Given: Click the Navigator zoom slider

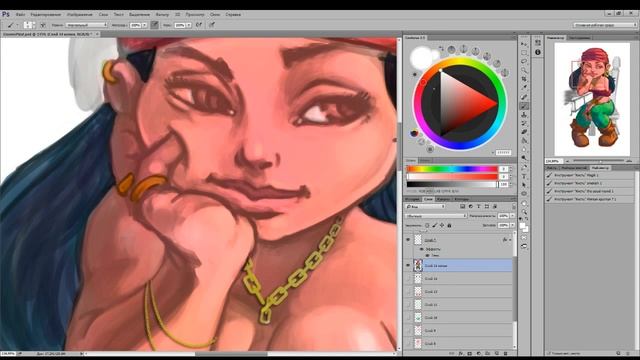Looking at the screenshot, I should pos(598,161).
